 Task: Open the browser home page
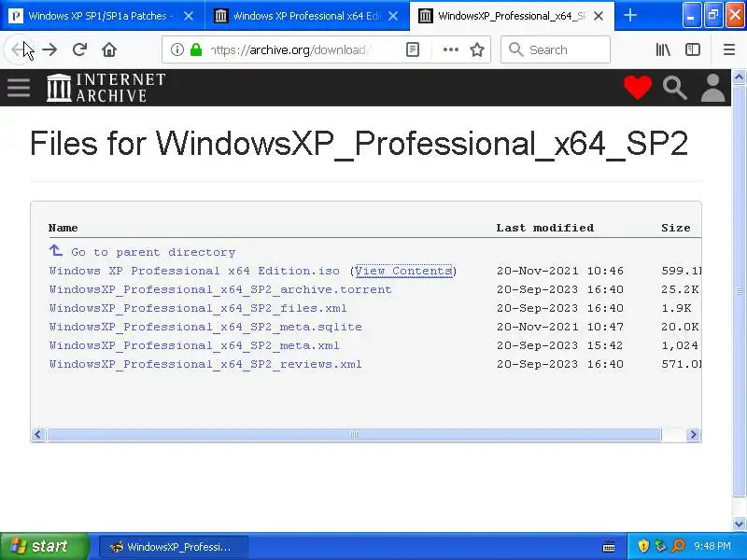click(x=109, y=49)
